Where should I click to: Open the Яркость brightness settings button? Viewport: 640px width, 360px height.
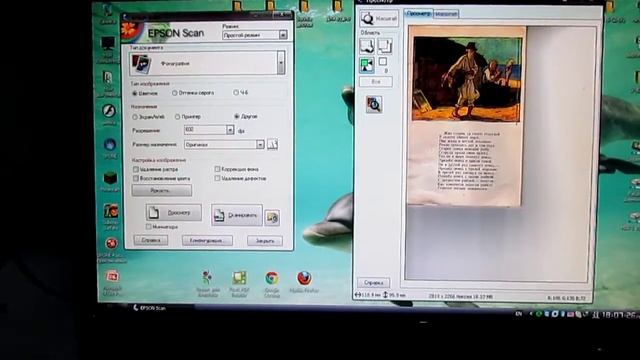162,190
